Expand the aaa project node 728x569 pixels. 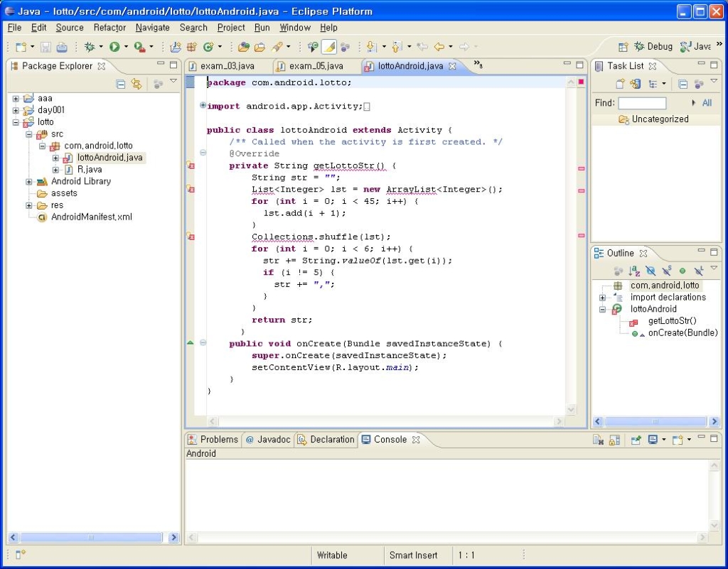[16, 98]
